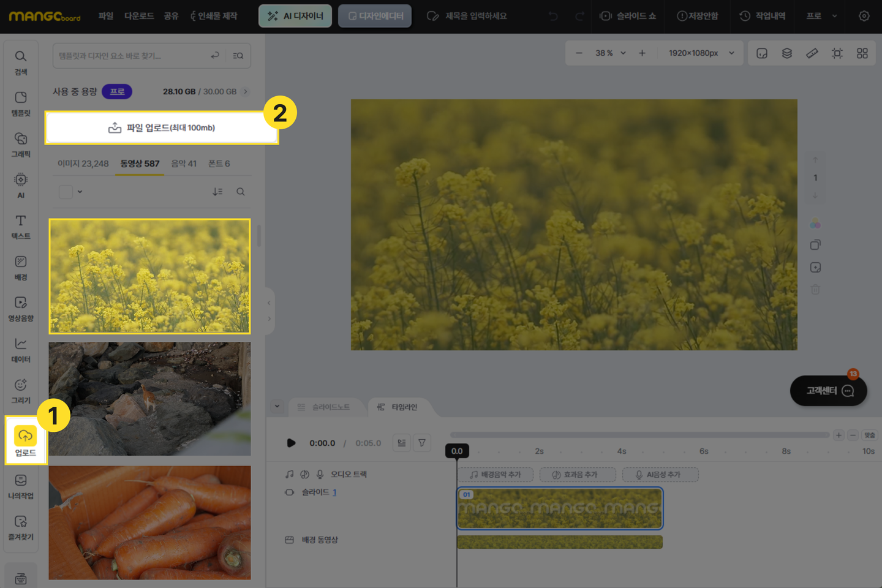Screen dimensions: 882x588
Task: Open settings gear in top bar
Action: 864,16
